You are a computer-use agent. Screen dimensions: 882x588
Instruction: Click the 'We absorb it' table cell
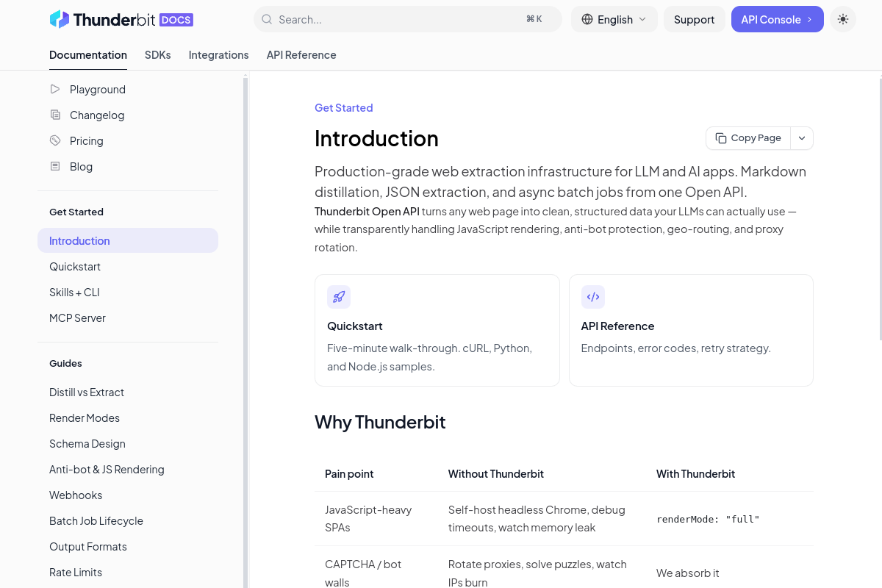tap(730, 573)
